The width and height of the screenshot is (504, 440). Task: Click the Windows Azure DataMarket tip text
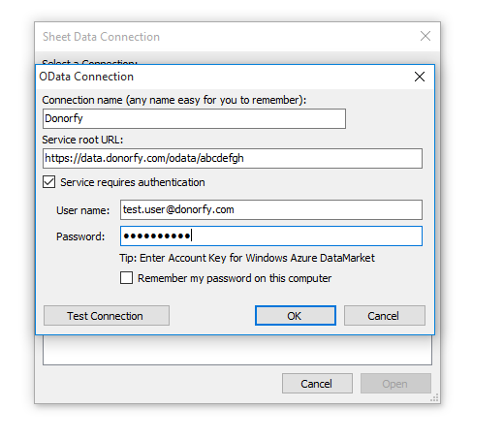[247, 258]
